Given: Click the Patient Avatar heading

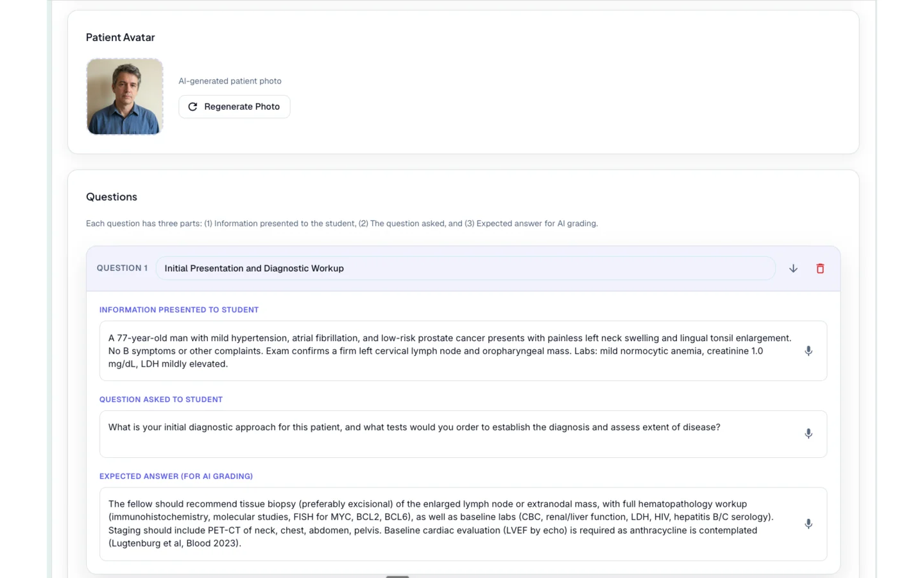Looking at the screenshot, I should (x=121, y=37).
